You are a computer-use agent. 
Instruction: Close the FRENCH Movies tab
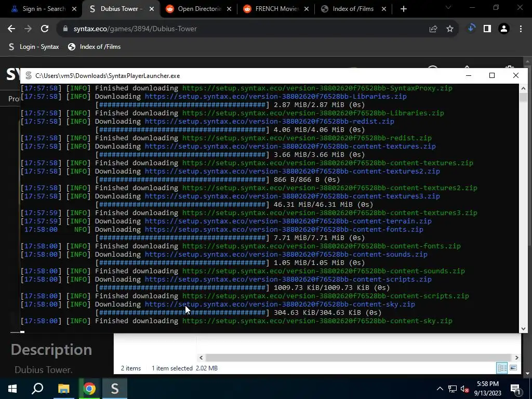307,9
